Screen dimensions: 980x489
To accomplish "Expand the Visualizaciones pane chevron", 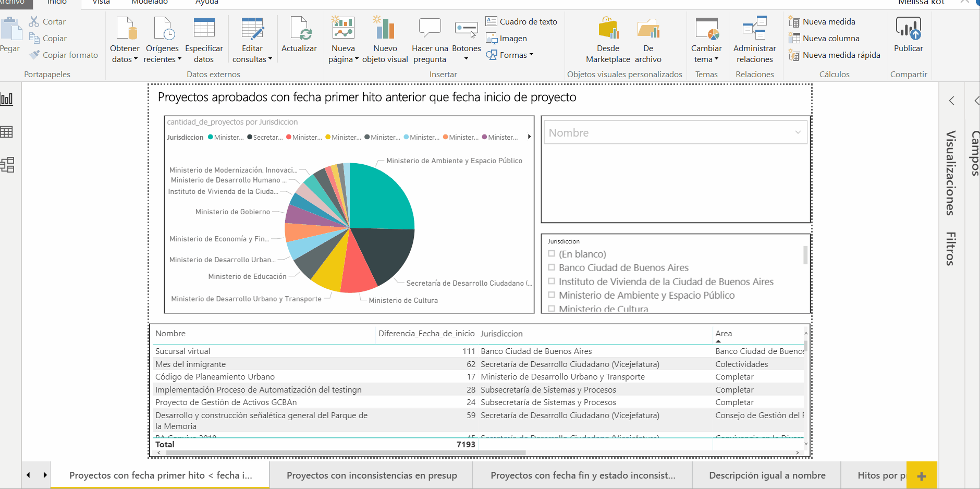I will 951,101.
